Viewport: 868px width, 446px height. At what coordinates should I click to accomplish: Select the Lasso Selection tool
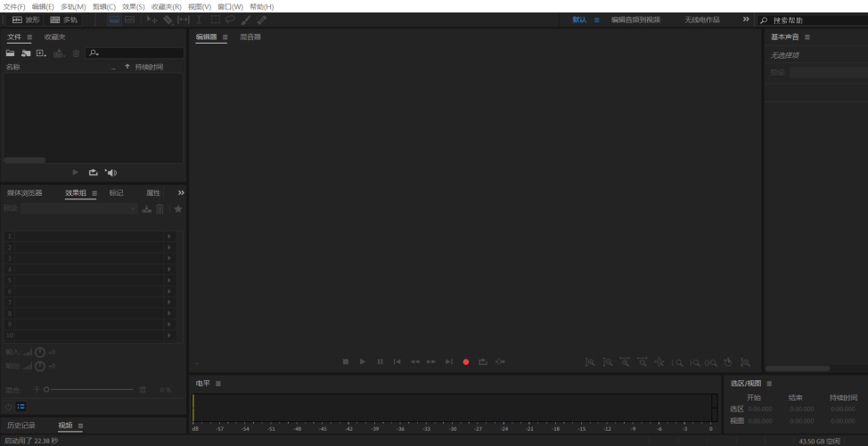[x=230, y=20]
